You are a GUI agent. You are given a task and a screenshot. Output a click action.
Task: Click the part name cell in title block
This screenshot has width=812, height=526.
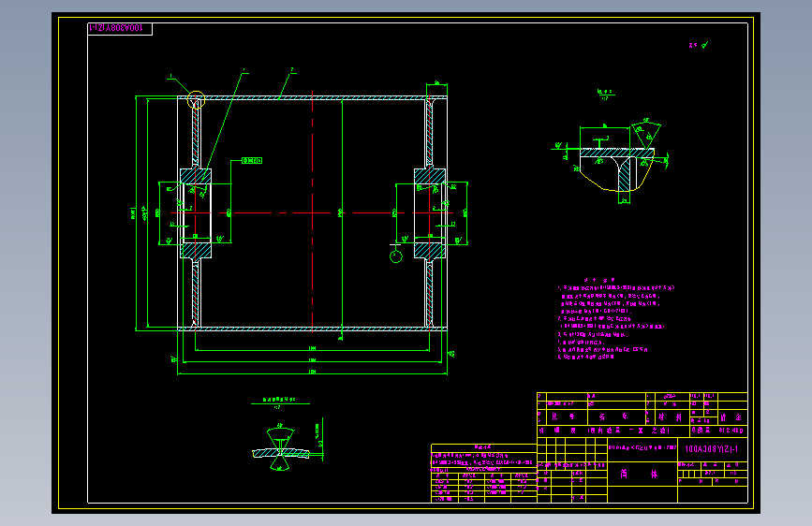point(642,474)
